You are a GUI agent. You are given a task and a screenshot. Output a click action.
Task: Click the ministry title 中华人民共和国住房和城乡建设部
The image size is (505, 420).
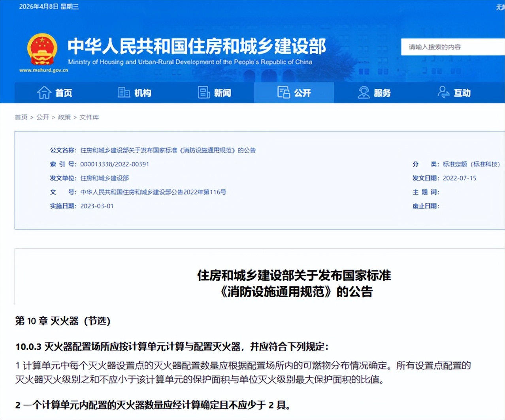tap(197, 47)
